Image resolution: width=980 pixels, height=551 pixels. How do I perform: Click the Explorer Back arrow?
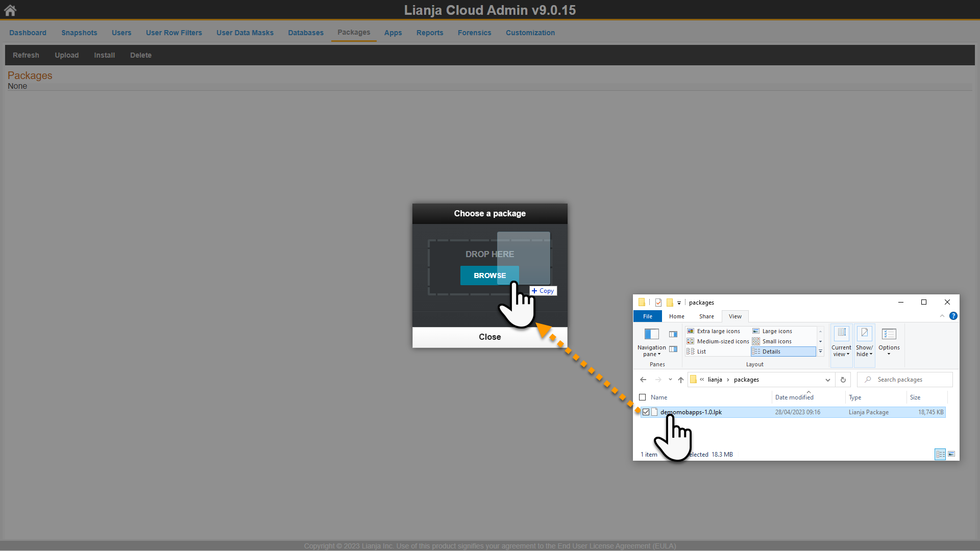pyautogui.click(x=643, y=380)
